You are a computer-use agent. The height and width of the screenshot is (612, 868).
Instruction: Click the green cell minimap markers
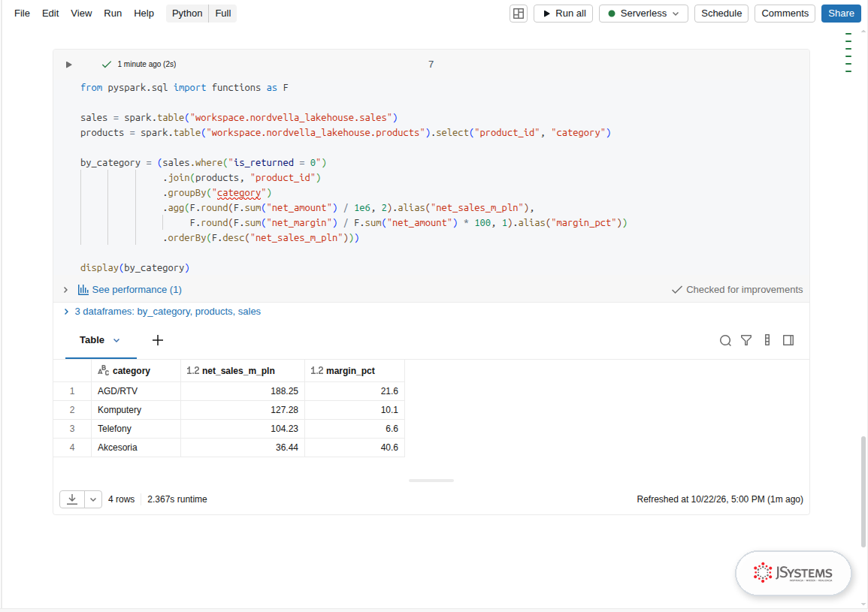pyautogui.click(x=848, y=53)
